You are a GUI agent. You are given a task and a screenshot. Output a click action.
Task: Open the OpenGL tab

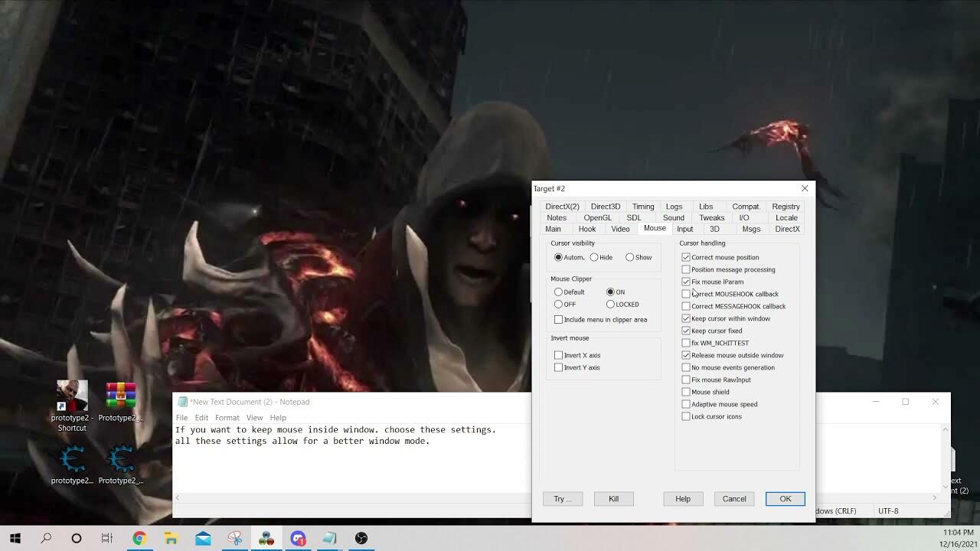coord(597,217)
